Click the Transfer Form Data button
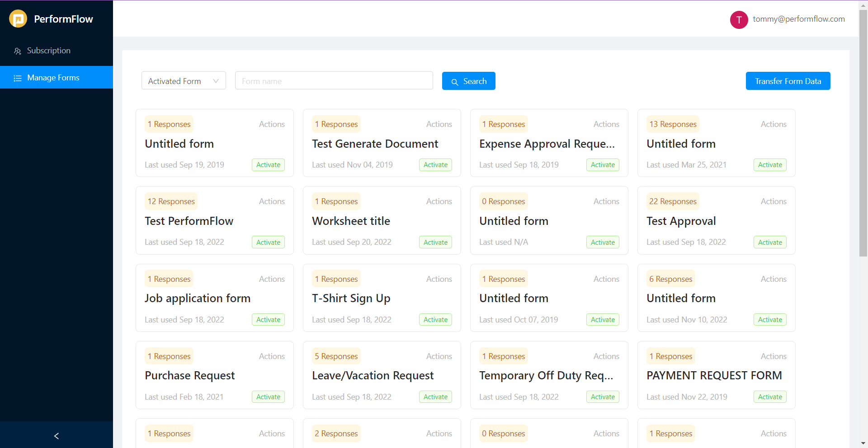This screenshot has width=868, height=448. pos(788,81)
